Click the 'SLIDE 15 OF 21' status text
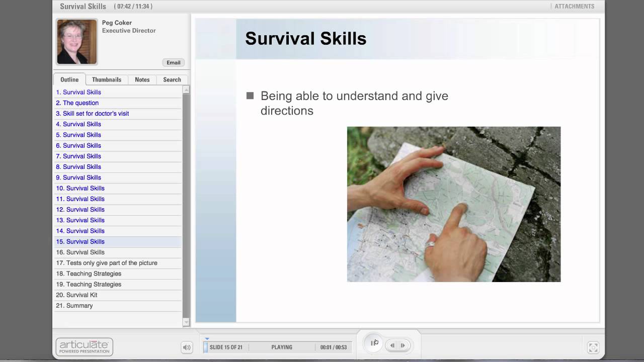This screenshot has width=644, height=362. pyautogui.click(x=226, y=347)
